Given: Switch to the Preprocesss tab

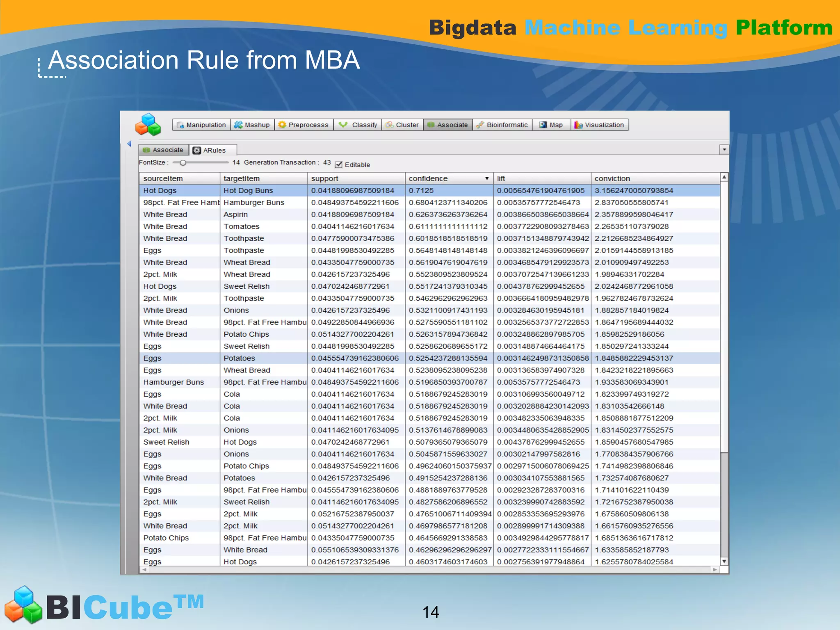Looking at the screenshot, I should tap(304, 125).
